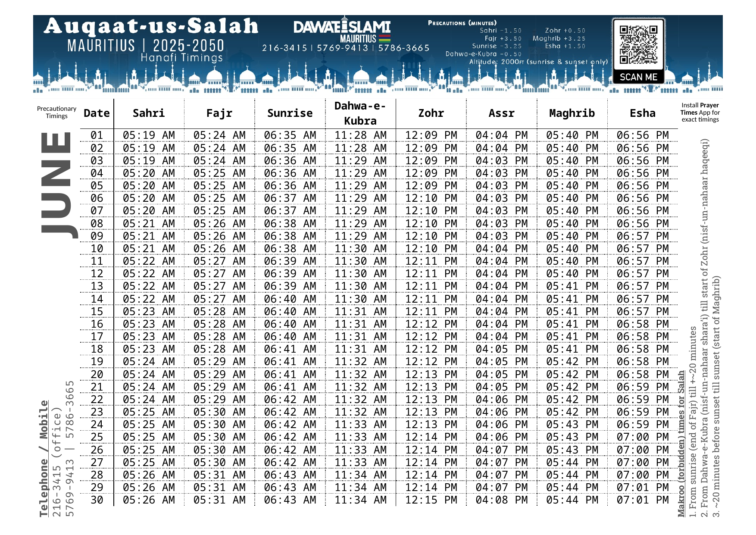Click the Dawat-e-Islami Mauritius logo
The width and height of the screenshot is (756, 535).
(x=342, y=28)
